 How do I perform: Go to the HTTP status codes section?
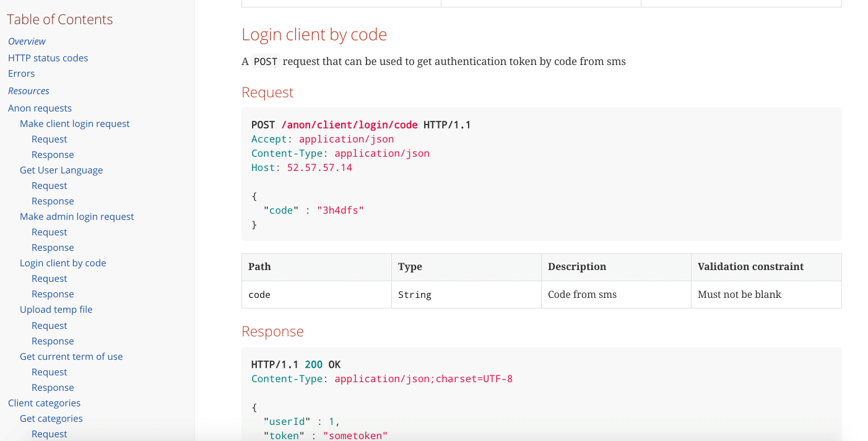pos(48,58)
